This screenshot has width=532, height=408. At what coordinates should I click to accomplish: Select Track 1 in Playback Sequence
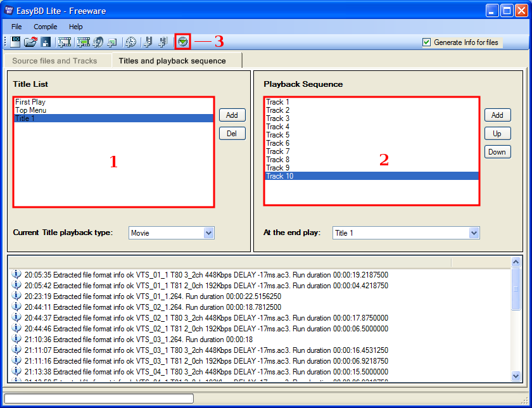[372, 102]
